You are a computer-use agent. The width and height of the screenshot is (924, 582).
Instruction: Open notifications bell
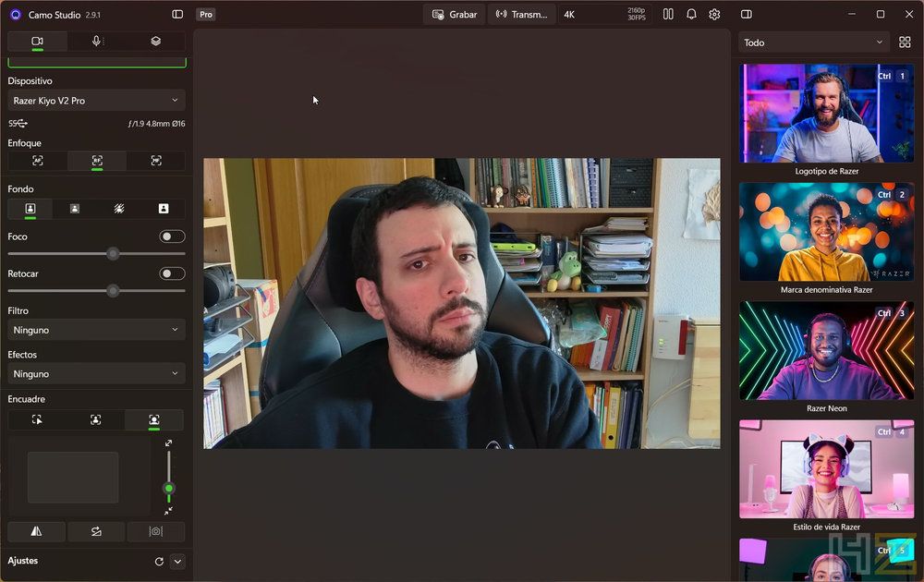[691, 14]
